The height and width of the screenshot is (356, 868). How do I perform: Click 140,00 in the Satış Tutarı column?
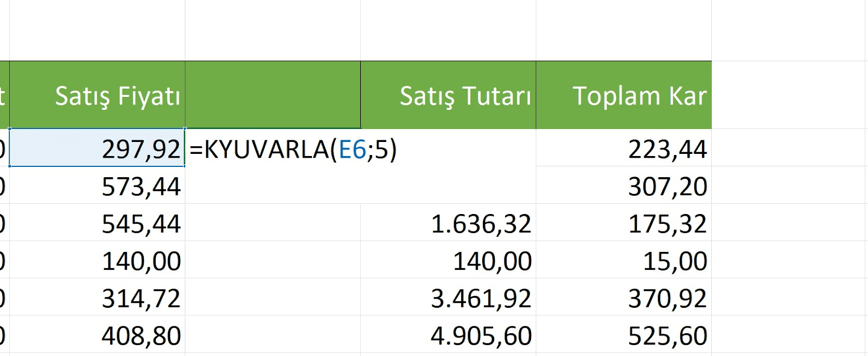pos(448,261)
